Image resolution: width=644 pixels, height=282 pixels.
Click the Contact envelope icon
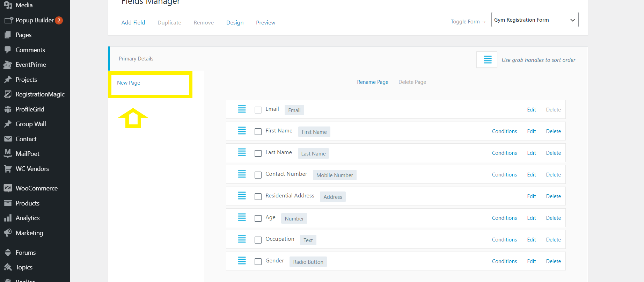(8, 139)
